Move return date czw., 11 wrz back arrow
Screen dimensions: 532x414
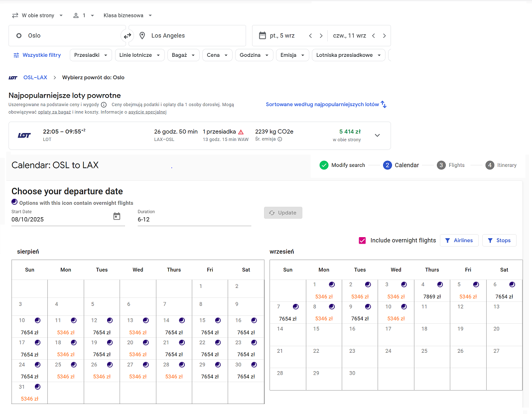(x=373, y=36)
